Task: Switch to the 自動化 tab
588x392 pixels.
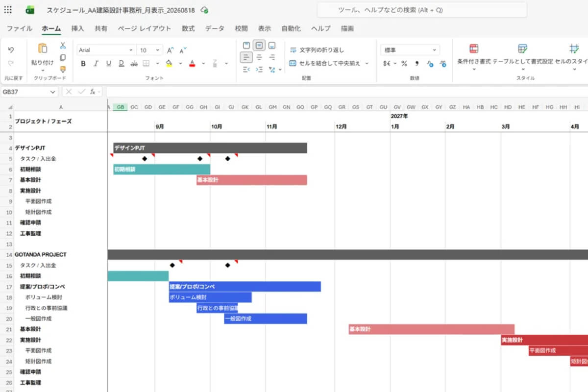Action: [x=291, y=28]
